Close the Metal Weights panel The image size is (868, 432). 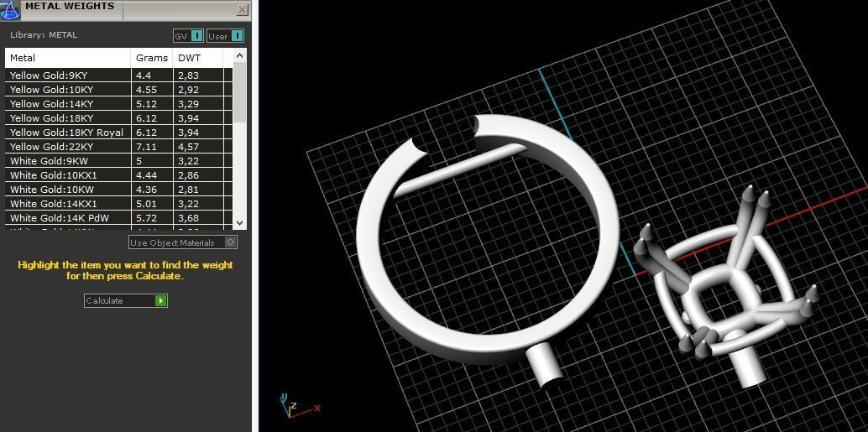[243, 9]
